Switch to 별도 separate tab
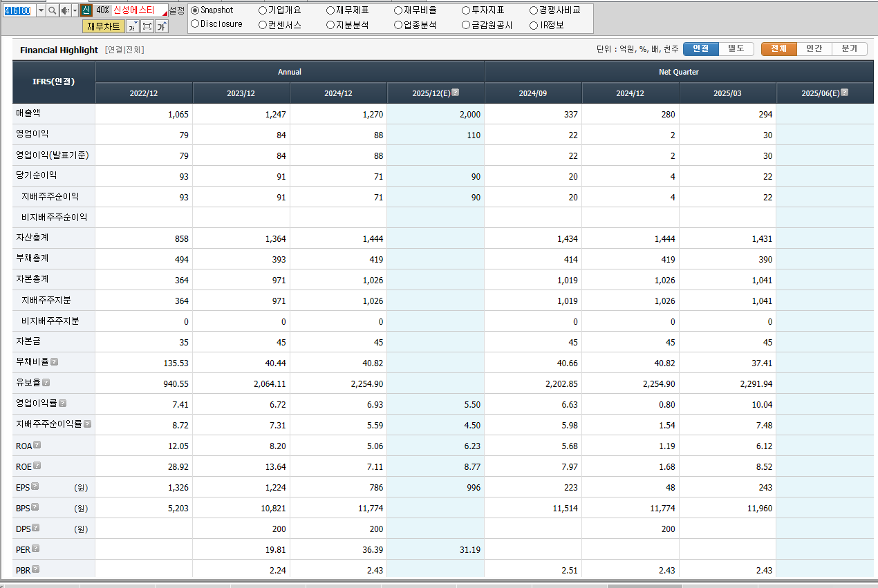This screenshot has width=878, height=588. 736,49
